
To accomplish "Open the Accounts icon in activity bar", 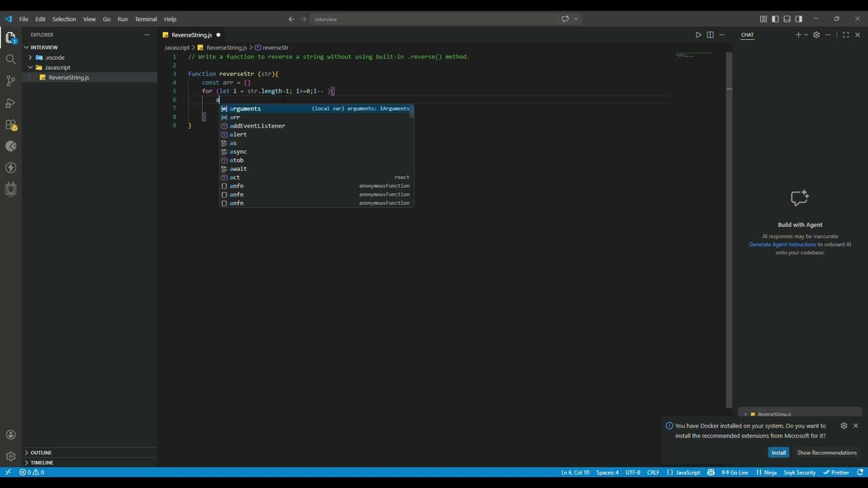I will pos(11,435).
